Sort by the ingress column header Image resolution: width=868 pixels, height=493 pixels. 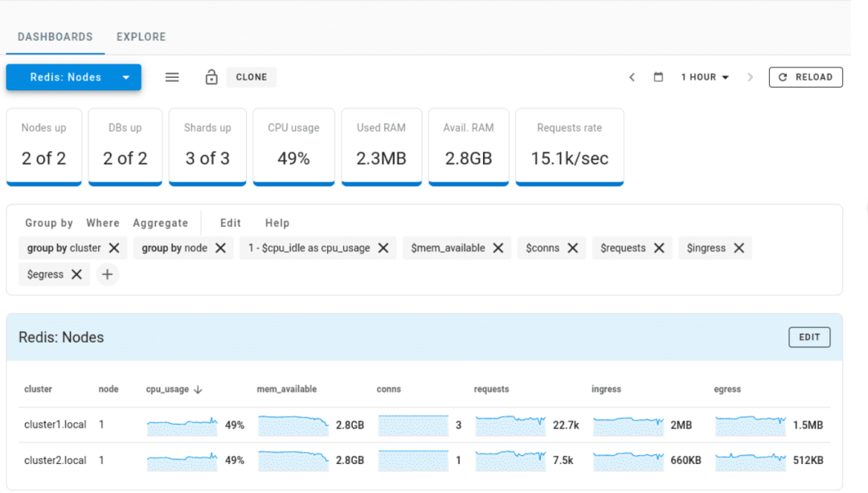point(606,389)
